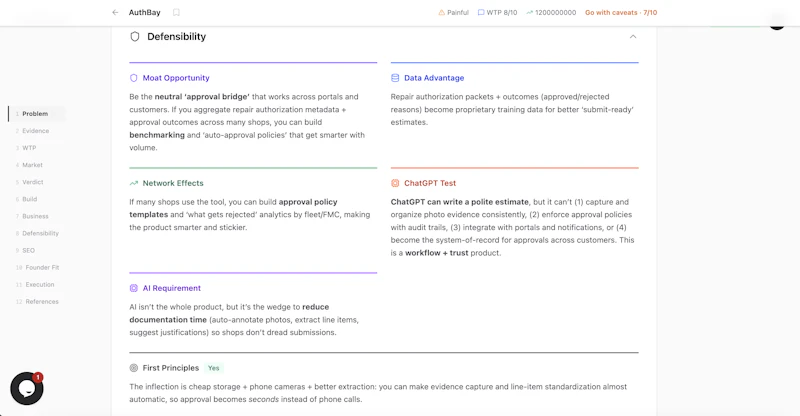Screen dimensions: 800x416
Task: Click the Defensibility heading text
Action: (x=177, y=37)
